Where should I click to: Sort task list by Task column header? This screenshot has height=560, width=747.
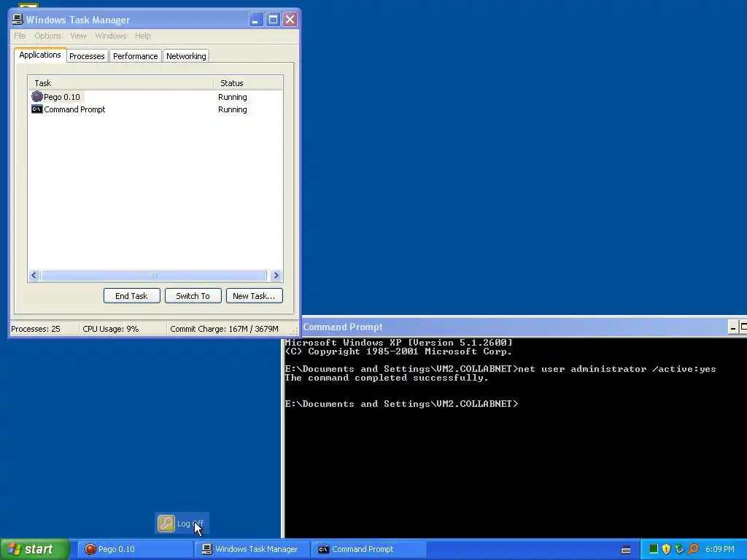coord(121,83)
